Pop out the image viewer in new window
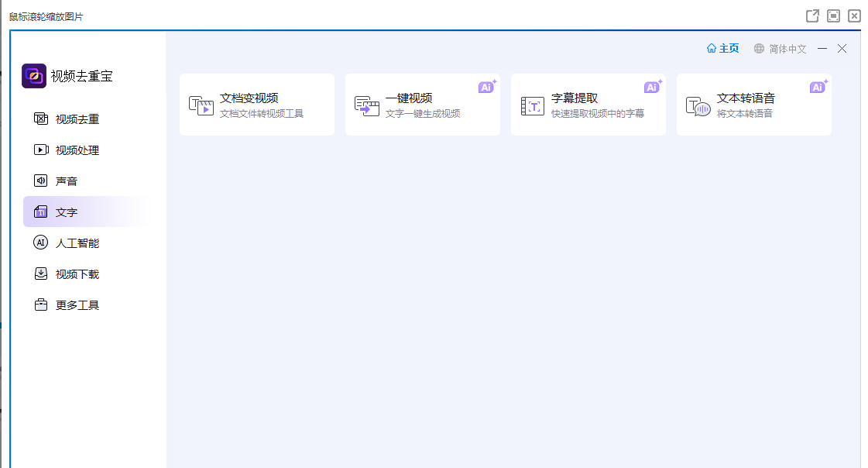Screen dimensions: 868x468 click(812, 15)
